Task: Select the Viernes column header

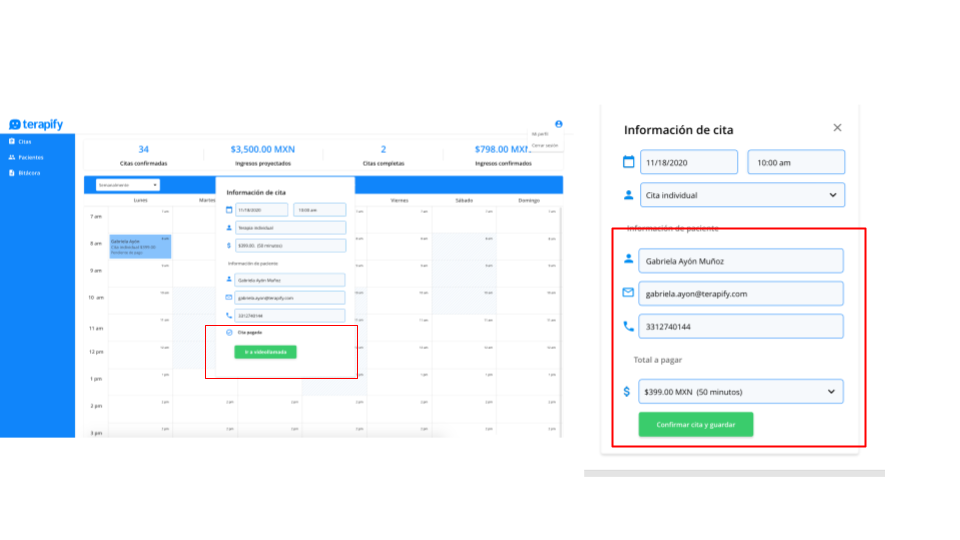Action: tap(399, 200)
